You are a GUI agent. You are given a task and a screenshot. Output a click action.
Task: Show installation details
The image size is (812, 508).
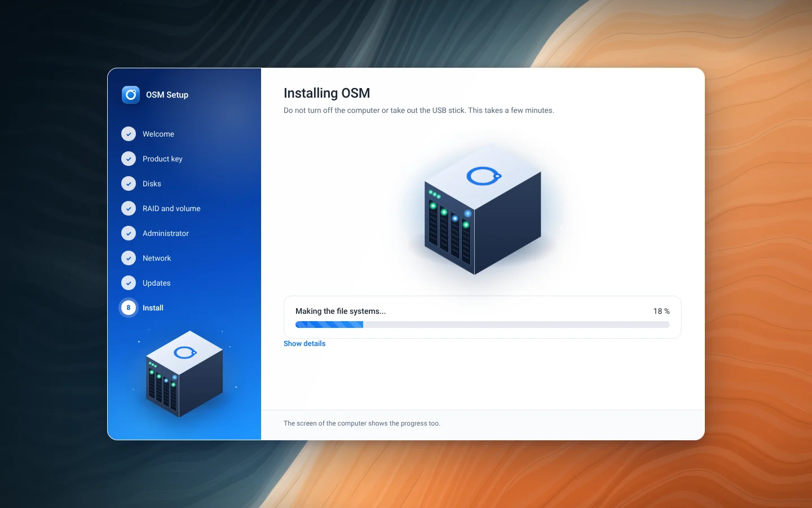tap(304, 343)
